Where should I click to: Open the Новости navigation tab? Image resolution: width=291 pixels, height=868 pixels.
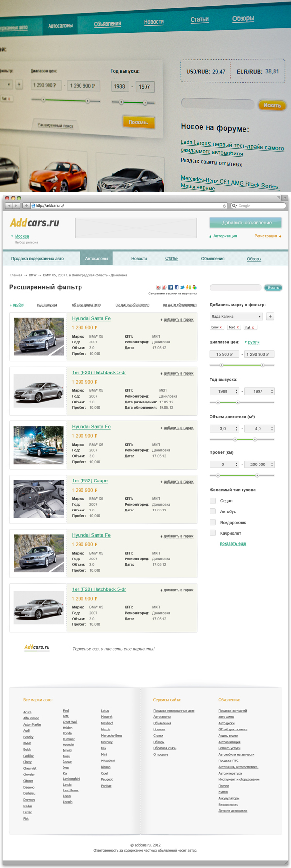(x=139, y=259)
